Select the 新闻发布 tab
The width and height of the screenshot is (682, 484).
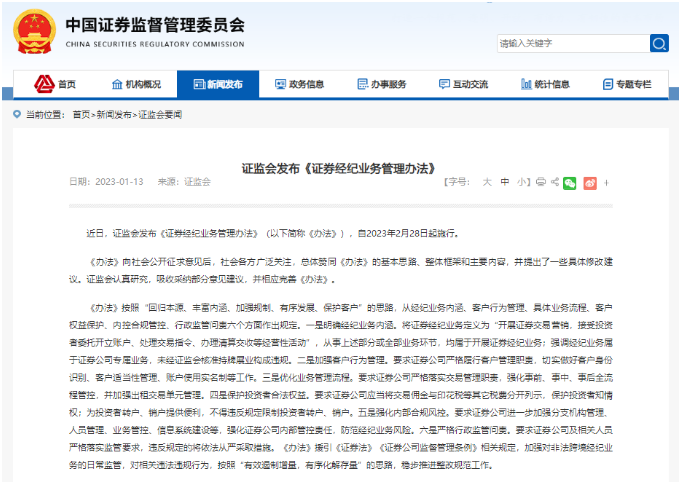click(x=218, y=84)
